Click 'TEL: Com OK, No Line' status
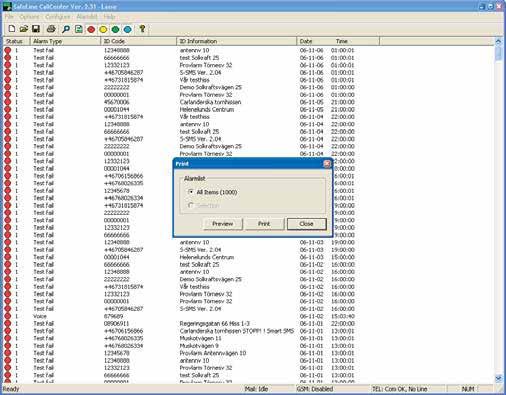 pyautogui.click(x=399, y=389)
